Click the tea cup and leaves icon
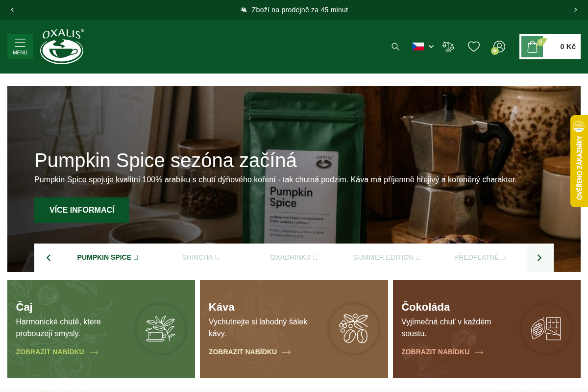 pos(161,329)
